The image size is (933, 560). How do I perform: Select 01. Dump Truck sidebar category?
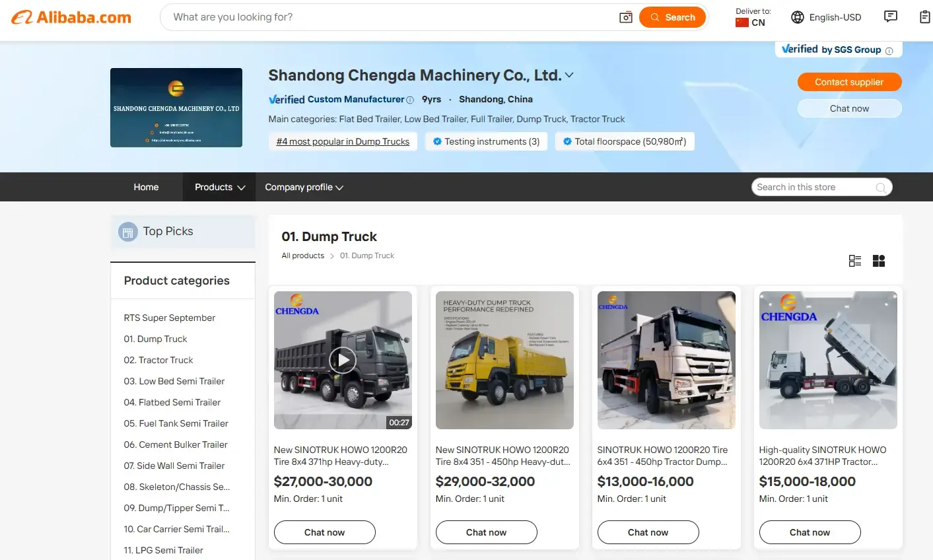(x=155, y=339)
